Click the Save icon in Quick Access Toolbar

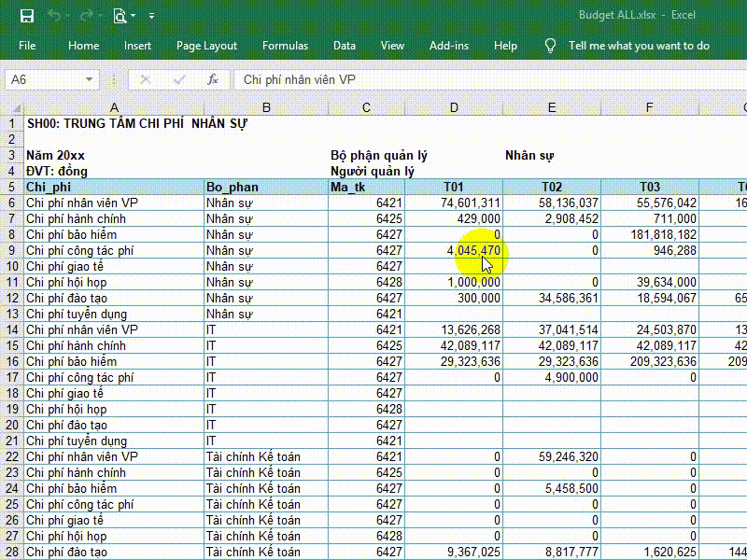(26, 16)
